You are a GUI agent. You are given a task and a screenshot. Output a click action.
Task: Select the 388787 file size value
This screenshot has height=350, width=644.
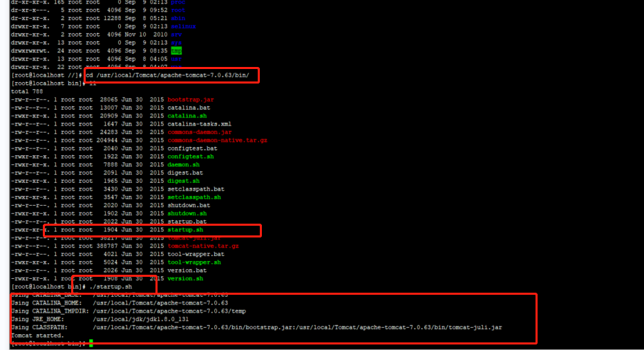pyautogui.click(x=107, y=246)
